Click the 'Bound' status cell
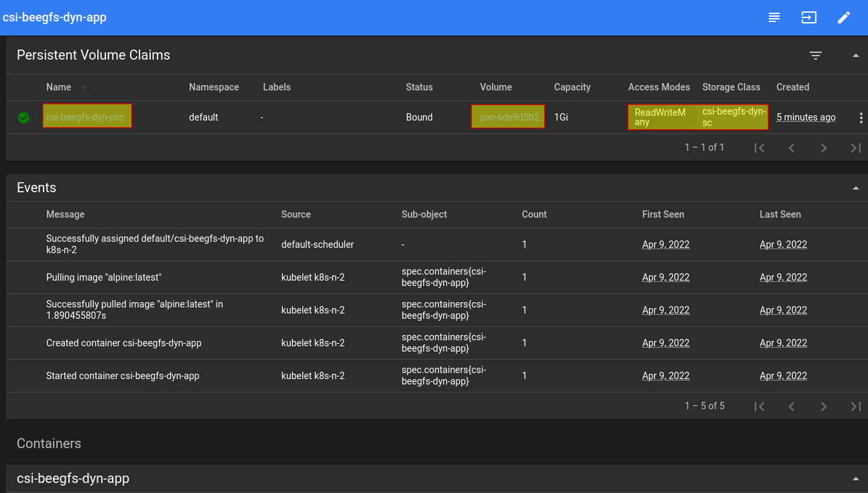 420,117
